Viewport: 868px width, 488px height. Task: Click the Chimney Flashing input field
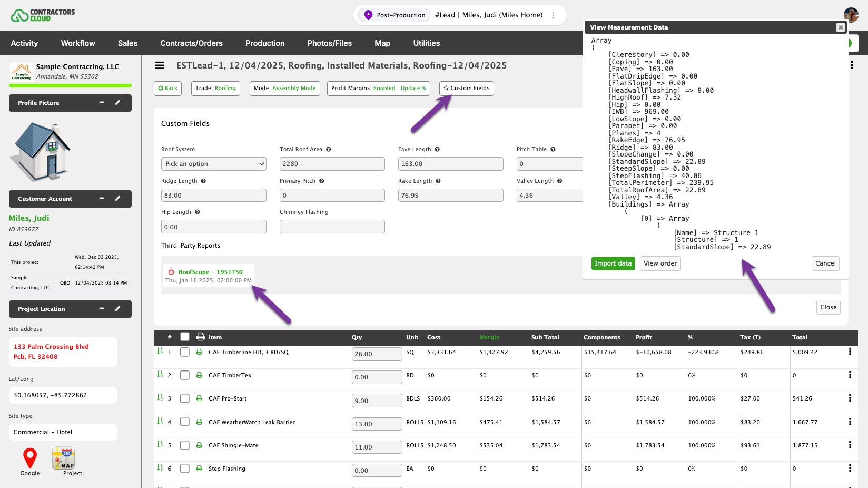(332, 227)
